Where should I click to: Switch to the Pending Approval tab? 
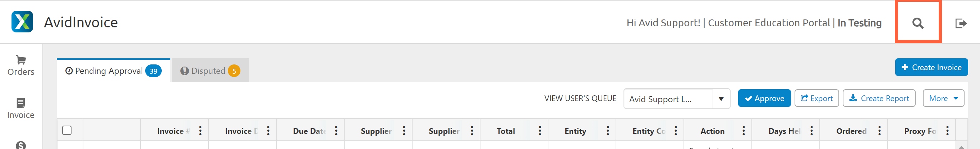(113, 71)
